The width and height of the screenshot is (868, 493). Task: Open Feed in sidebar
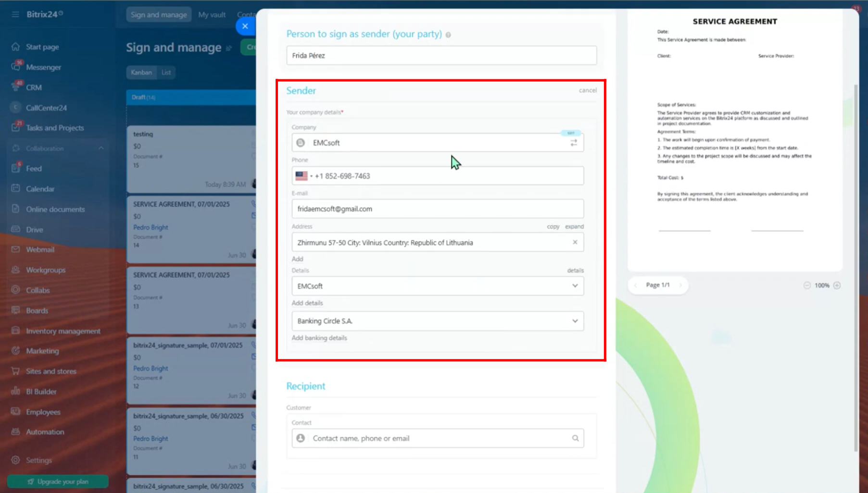coord(34,169)
